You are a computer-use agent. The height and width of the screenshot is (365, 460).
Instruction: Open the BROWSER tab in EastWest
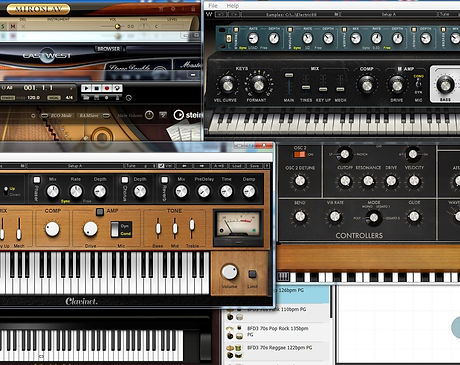click(109, 49)
